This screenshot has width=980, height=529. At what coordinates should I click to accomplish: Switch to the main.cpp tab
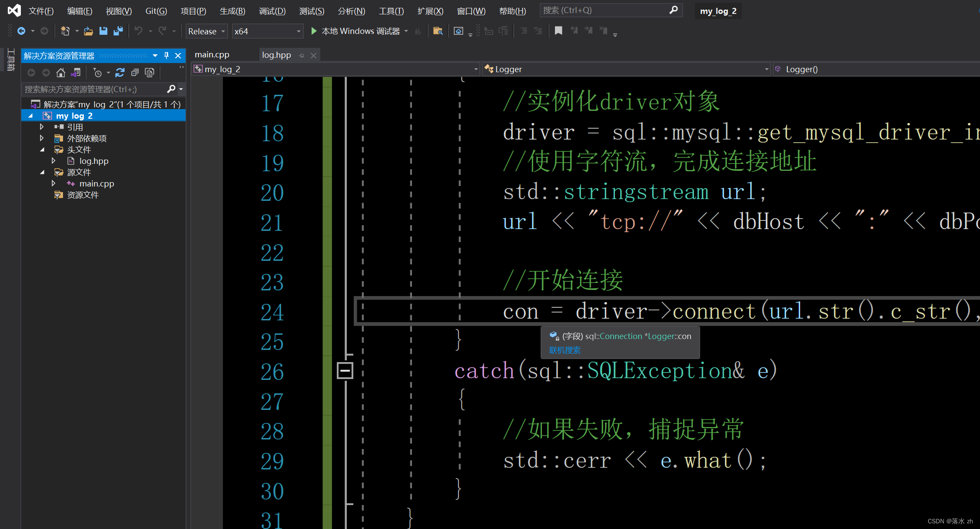(x=212, y=54)
